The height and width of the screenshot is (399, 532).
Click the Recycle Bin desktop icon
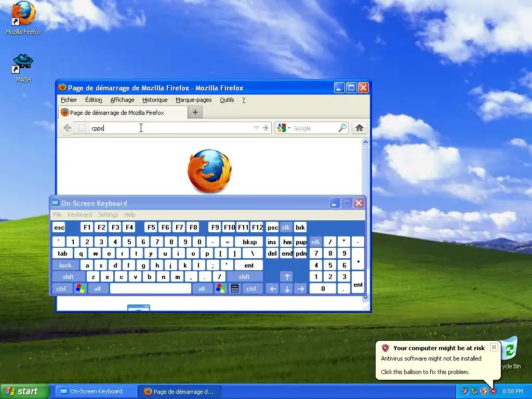[x=510, y=353]
